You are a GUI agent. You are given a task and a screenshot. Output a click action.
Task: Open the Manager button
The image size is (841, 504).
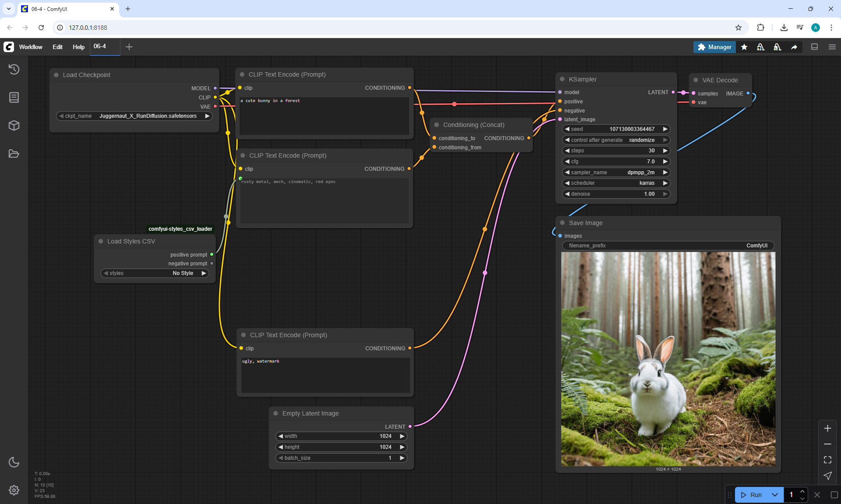point(714,47)
